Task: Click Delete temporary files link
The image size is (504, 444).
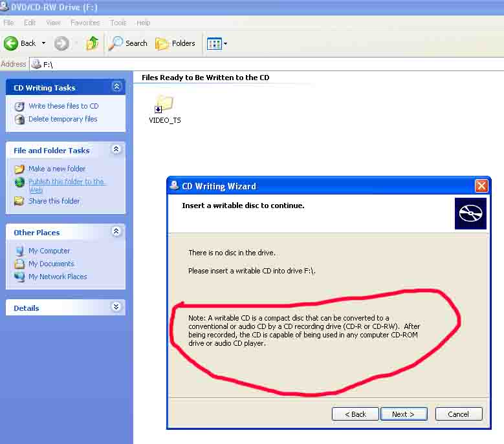Action: tap(63, 119)
